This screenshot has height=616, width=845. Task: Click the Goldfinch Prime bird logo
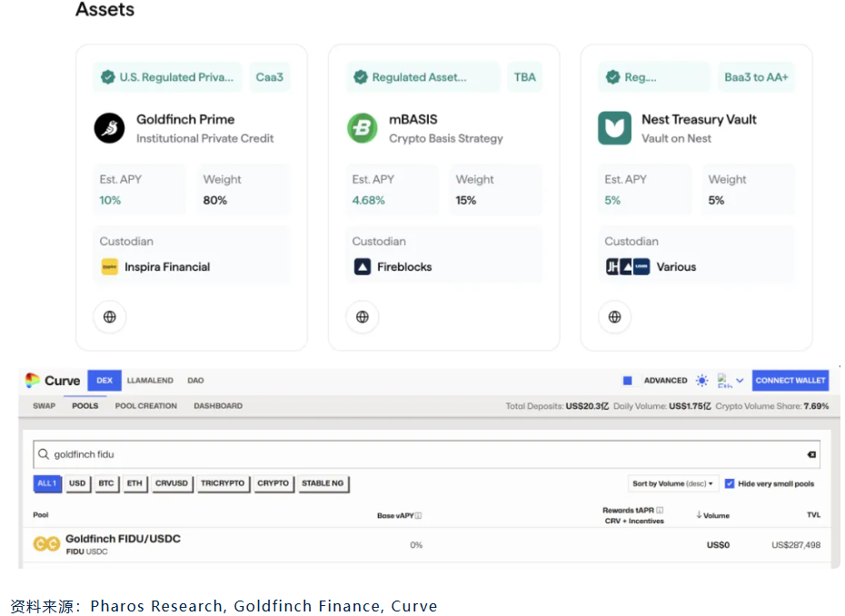[109, 128]
